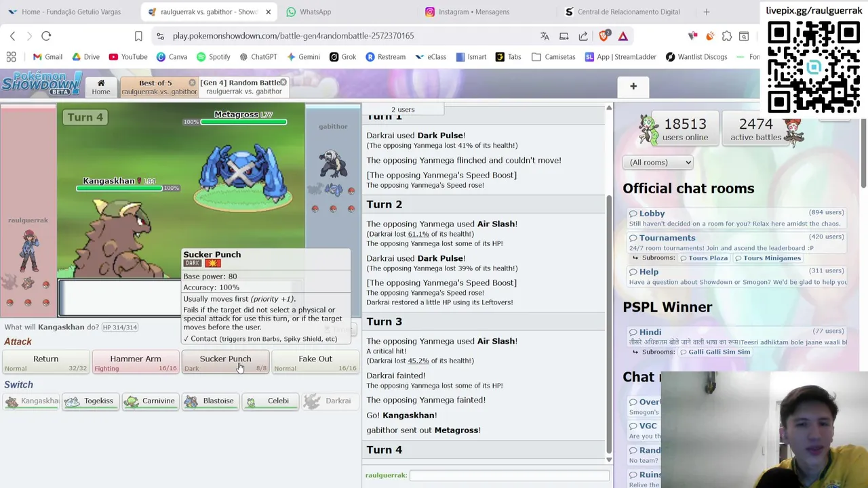Screen dimensions: 868x488
Task: Open Gemini bookmark
Action: [303, 57]
